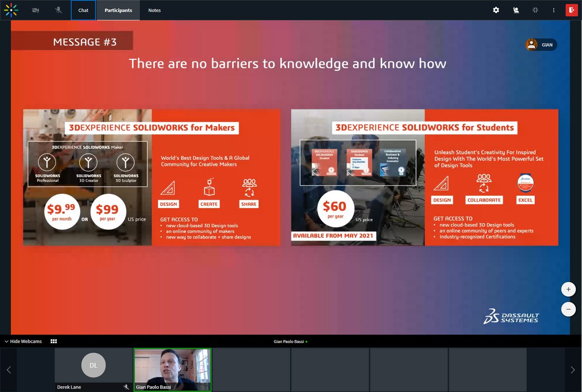The width and height of the screenshot is (582, 392).
Task: Click the $9.99 per month price circle
Action: (62, 212)
